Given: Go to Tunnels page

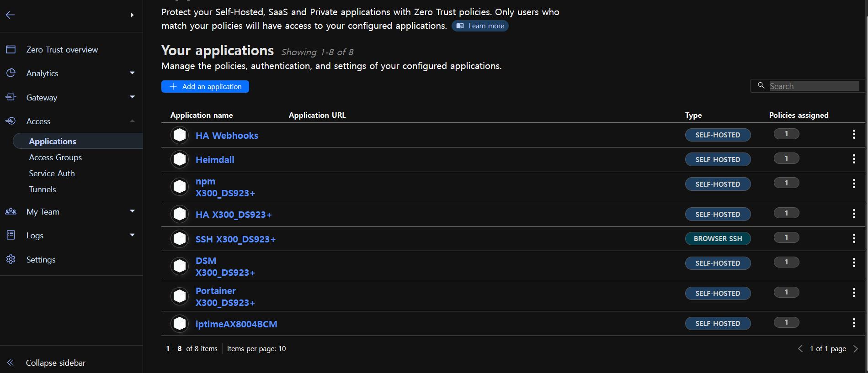Looking at the screenshot, I should (x=43, y=189).
